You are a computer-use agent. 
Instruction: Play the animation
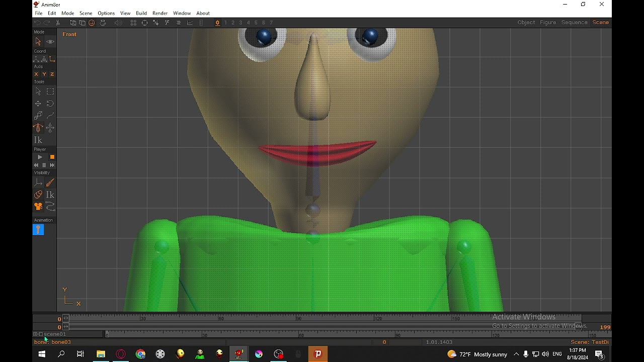click(40, 157)
